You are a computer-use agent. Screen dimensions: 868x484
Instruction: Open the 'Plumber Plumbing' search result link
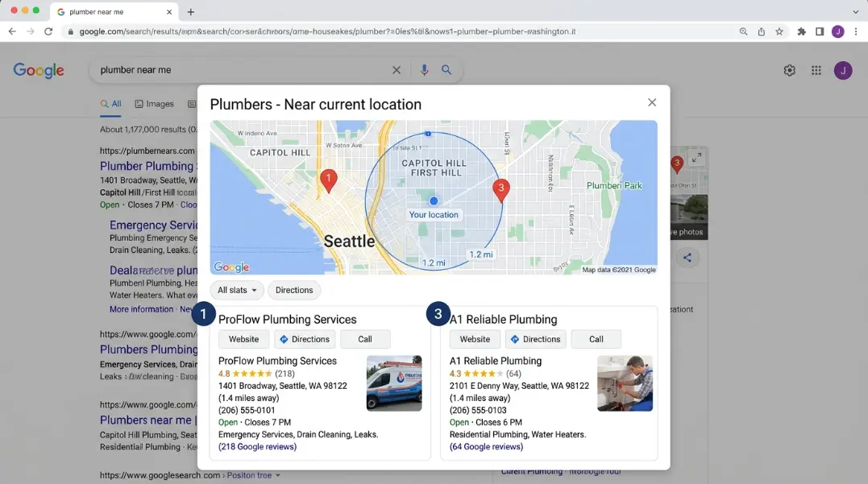147,166
